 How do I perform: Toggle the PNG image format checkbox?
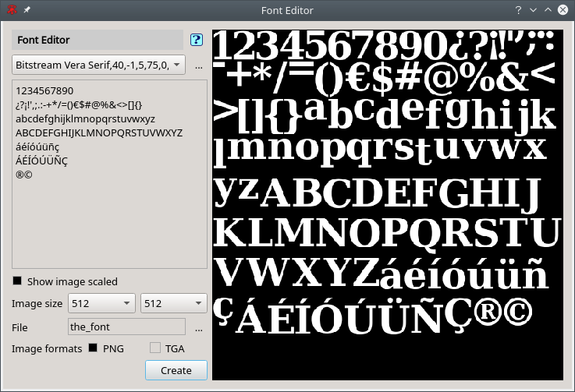[94, 348]
